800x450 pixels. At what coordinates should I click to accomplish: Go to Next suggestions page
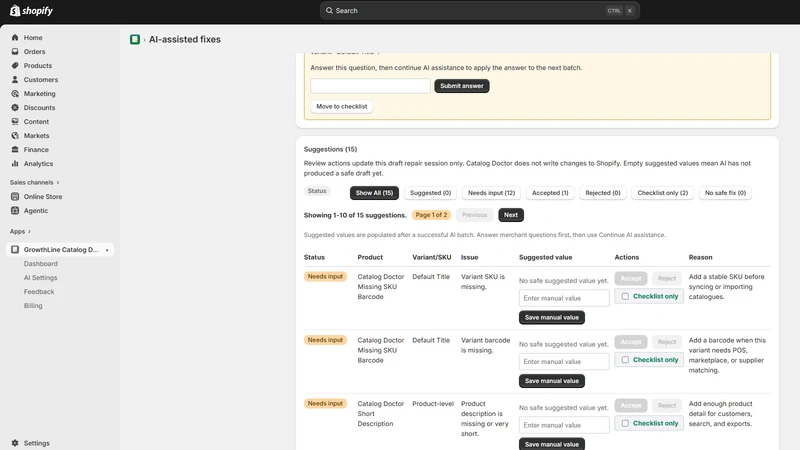tap(511, 215)
